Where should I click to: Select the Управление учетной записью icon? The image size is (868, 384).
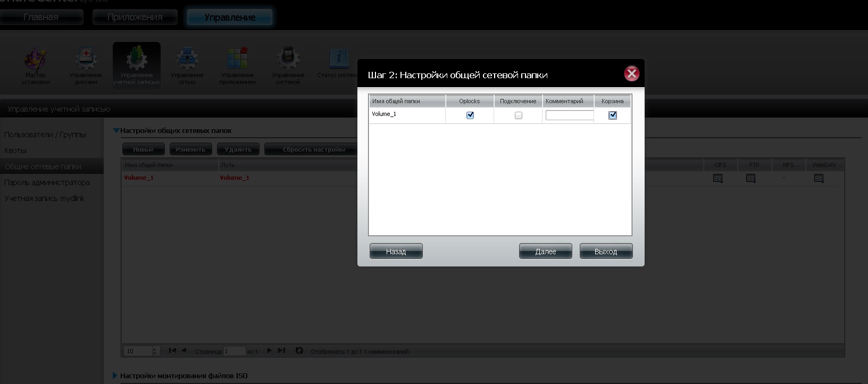point(137,65)
